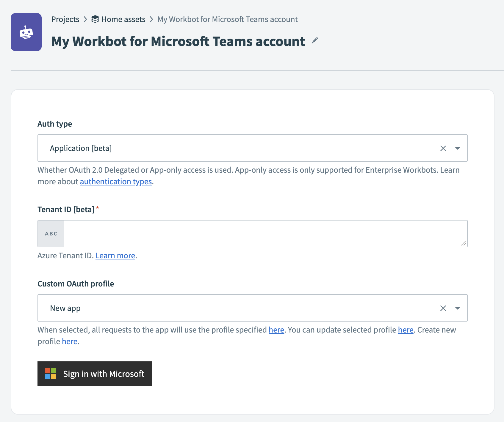Viewport: 504px width, 422px height.
Task: Click the Tenant ID field resize handle
Action: tap(464, 243)
